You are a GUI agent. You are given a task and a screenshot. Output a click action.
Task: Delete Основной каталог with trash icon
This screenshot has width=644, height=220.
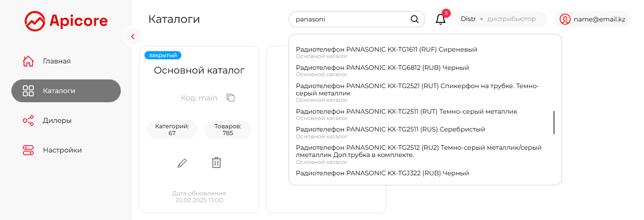click(216, 162)
